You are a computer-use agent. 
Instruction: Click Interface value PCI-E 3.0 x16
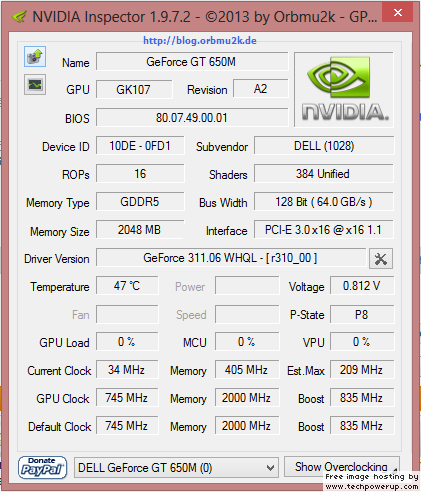[324, 230]
